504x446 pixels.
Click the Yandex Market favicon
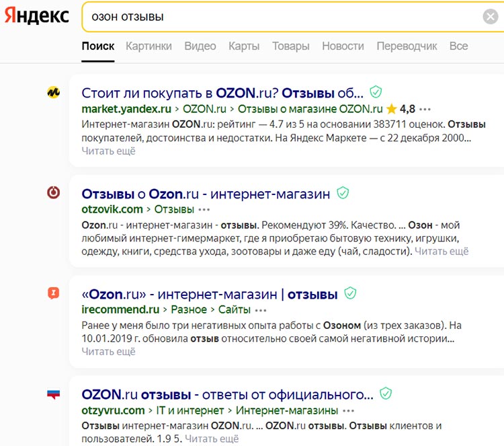(54, 93)
